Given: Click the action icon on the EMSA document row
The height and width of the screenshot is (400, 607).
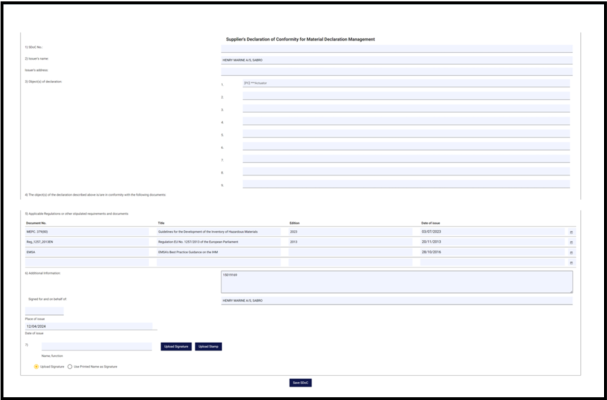Looking at the screenshot, I should [571, 253].
